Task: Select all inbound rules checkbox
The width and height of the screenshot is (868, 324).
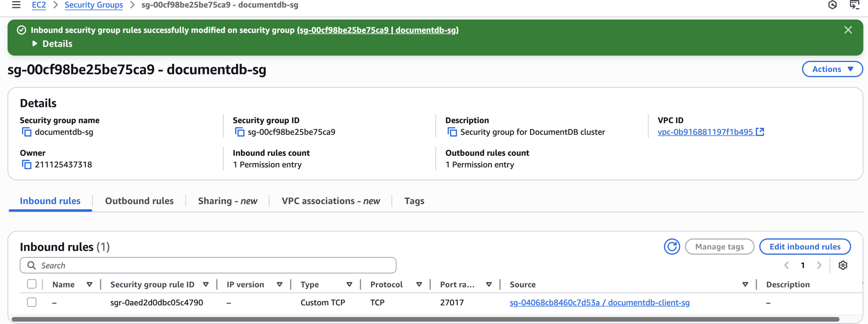Action: coord(32,284)
